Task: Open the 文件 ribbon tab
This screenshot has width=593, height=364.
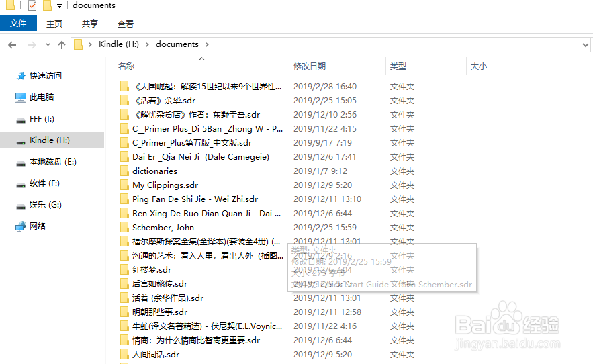Action: tap(18, 24)
